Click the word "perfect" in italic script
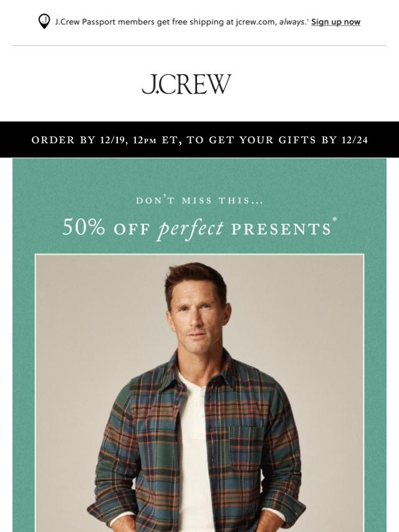This screenshot has width=399, height=532. pos(191,229)
